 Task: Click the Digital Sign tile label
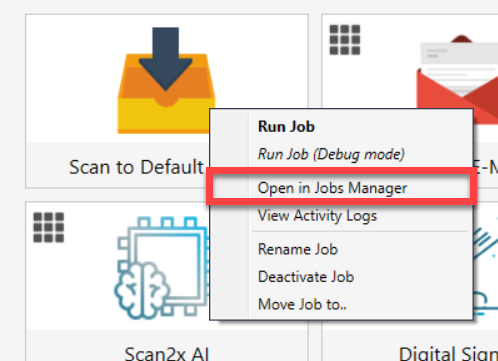pyautogui.click(x=448, y=354)
